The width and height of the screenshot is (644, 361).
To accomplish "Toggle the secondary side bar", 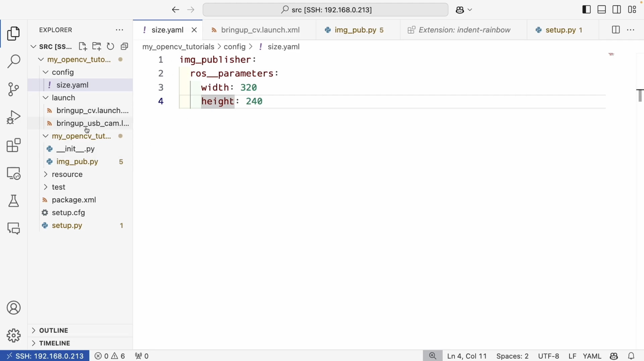I will tap(617, 10).
